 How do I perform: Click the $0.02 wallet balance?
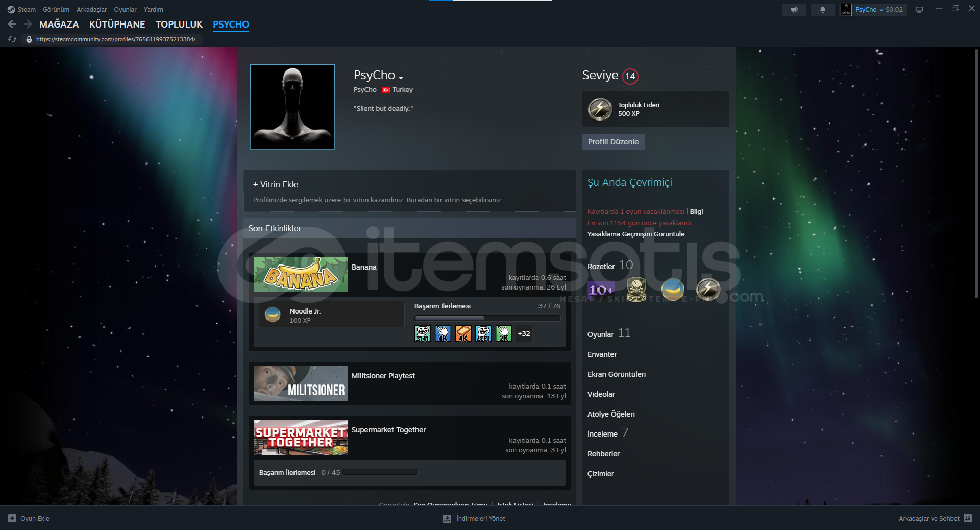tap(894, 10)
